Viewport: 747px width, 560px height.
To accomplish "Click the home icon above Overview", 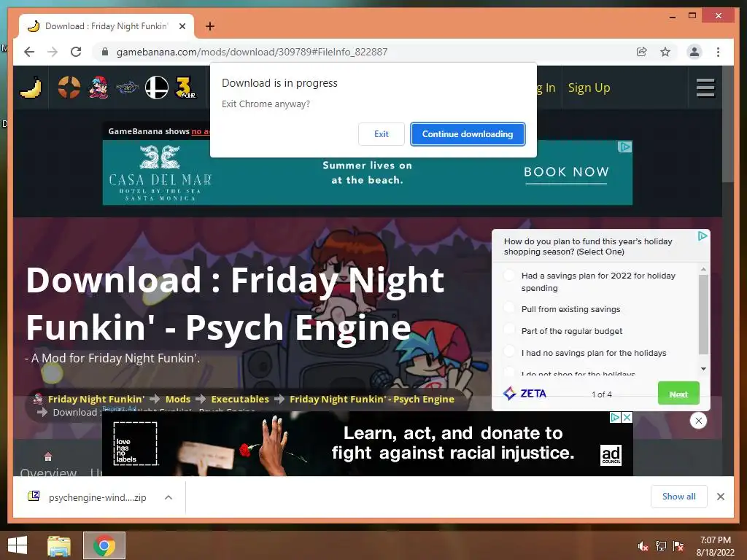I will (48, 456).
